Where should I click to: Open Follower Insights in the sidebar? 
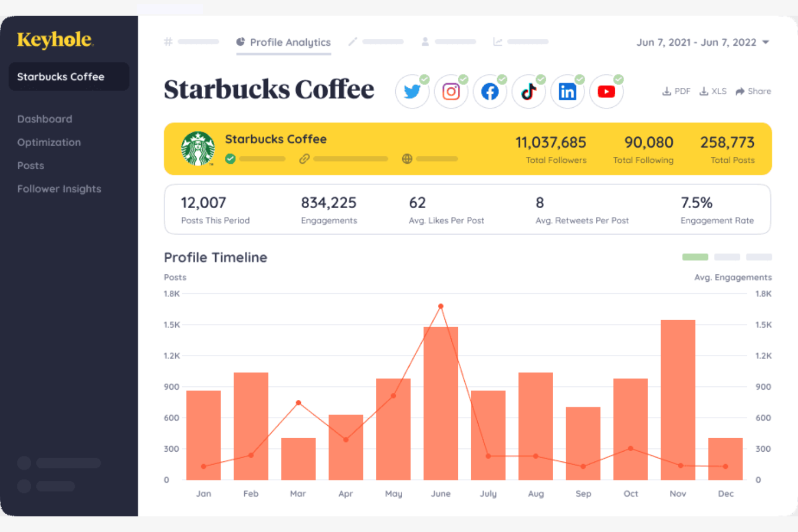[59, 189]
